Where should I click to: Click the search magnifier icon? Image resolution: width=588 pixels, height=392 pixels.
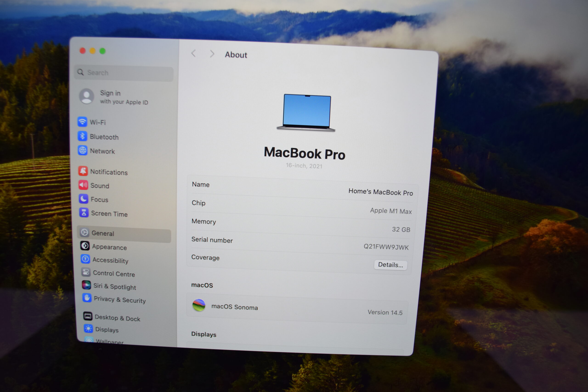[x=80, y=72]
